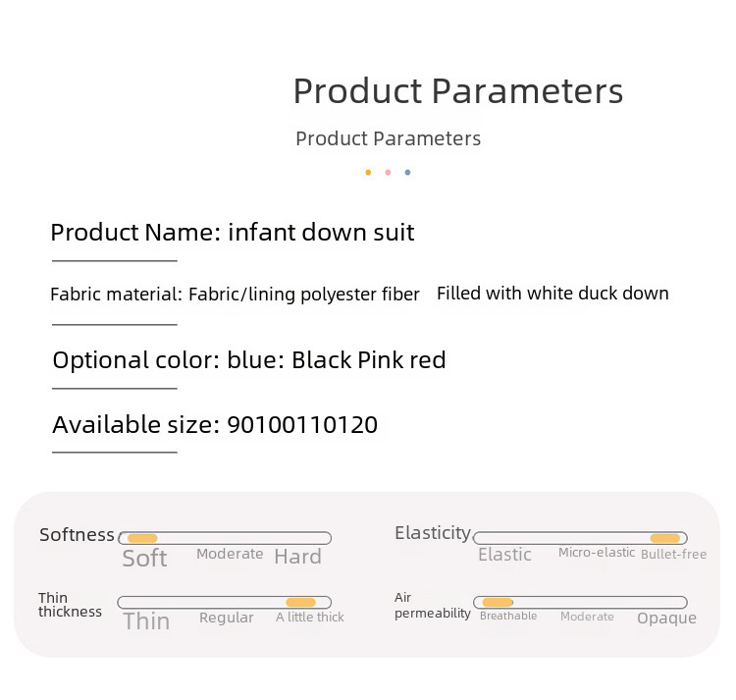
Task: Click the orange Air permeability slider indicator
Action: [498, 602]
